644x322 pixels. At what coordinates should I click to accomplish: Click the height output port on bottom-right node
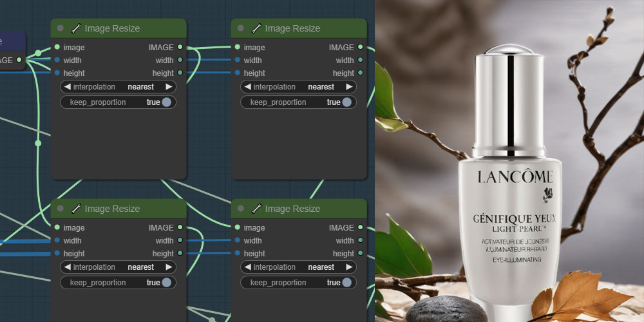click(360, 253)
